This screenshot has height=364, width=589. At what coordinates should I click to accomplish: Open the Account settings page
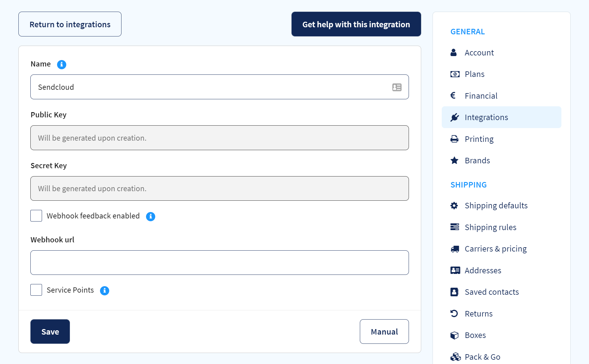[x=501, y=53]
